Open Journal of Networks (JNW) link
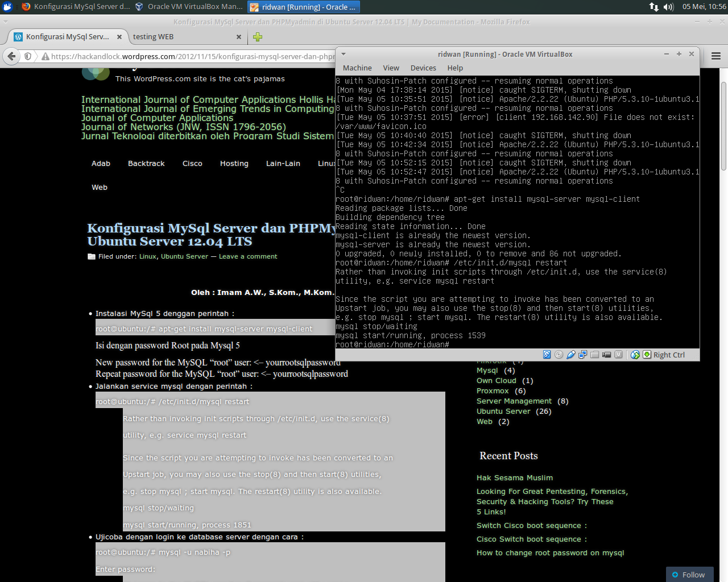728x582 pixels. 183,127
